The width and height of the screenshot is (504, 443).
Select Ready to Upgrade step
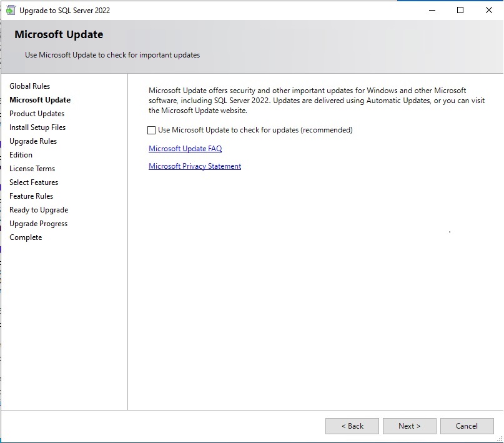[39, 210]
